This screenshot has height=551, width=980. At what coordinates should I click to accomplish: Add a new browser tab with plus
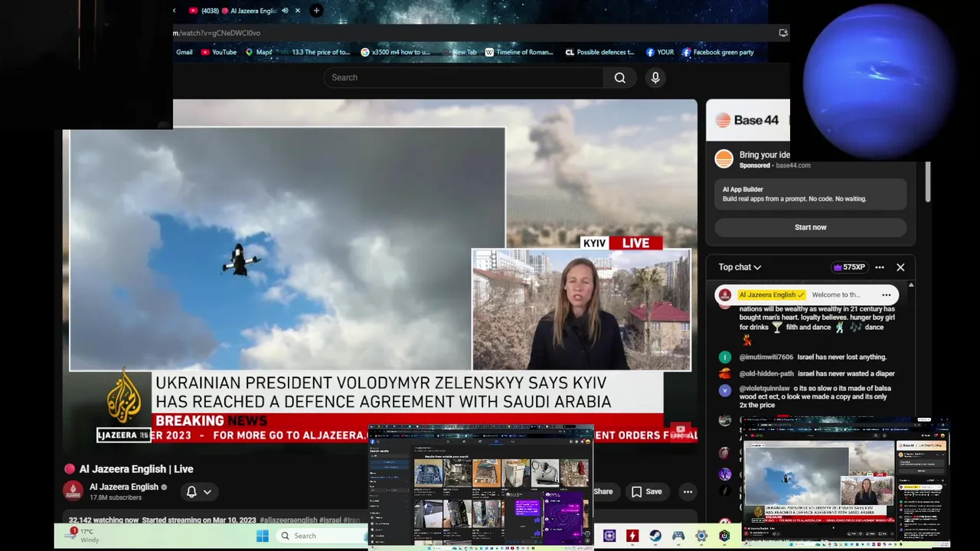click(316, 10)
